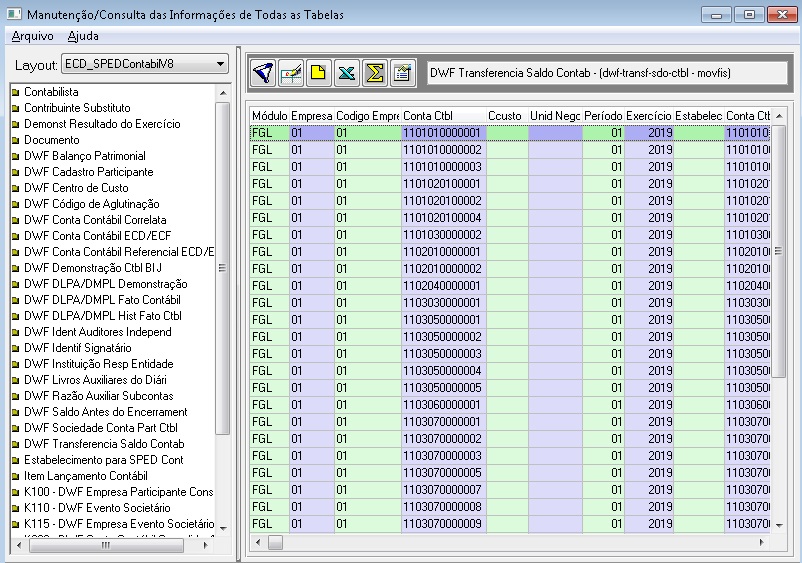Select DWF Livros Auxiliares do Diári item
The width and height of the screenshot is (802, 563).
point(95,380)
